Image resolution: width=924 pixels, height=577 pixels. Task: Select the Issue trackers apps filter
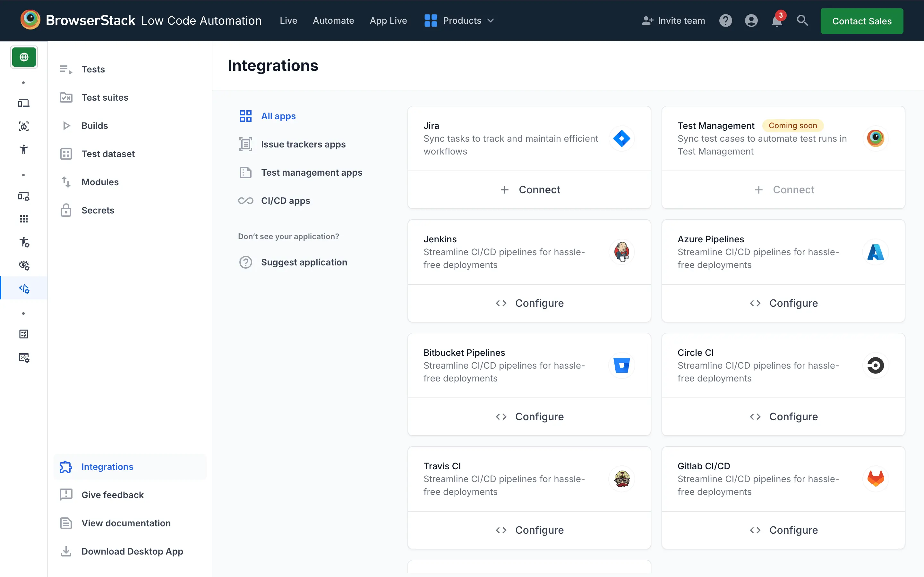point(303,144)
